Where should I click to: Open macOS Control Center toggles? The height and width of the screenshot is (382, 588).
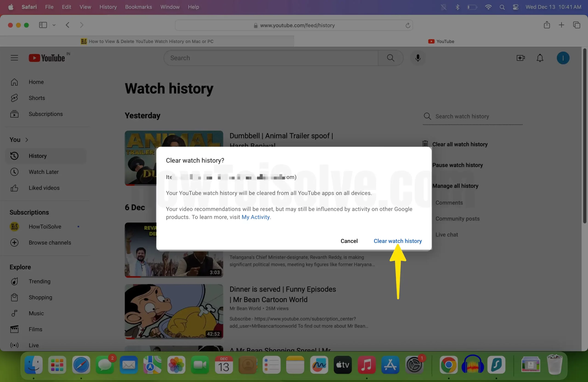coord(515,7)
